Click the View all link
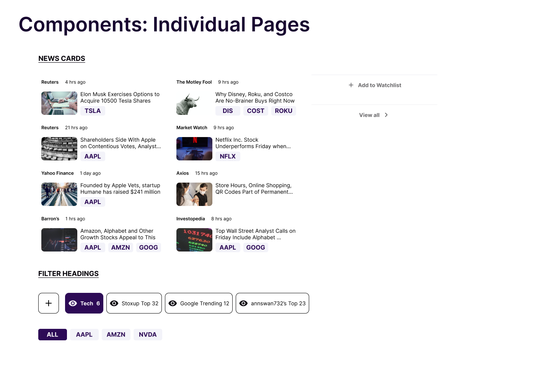 pyautogui.click(x=369, y=115)
